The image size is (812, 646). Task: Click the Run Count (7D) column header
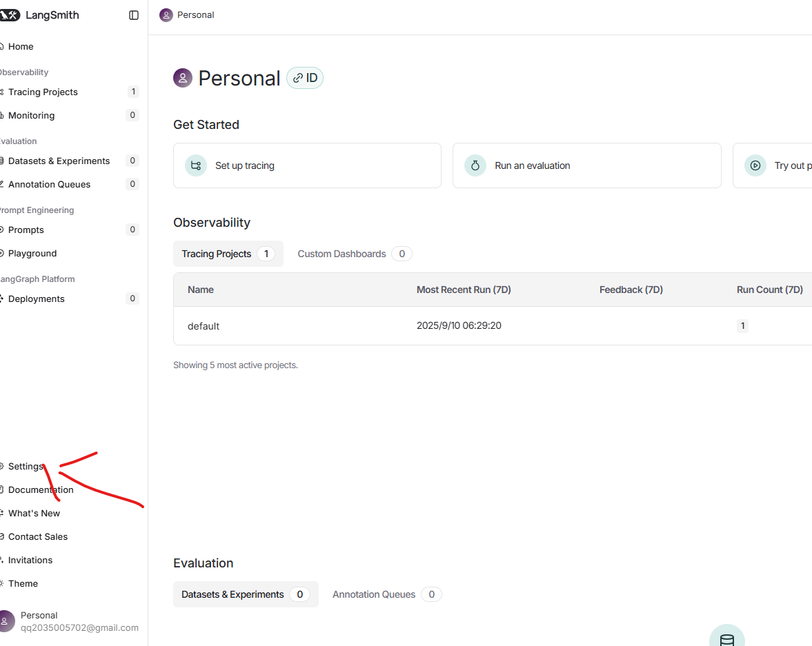point(769,290)
